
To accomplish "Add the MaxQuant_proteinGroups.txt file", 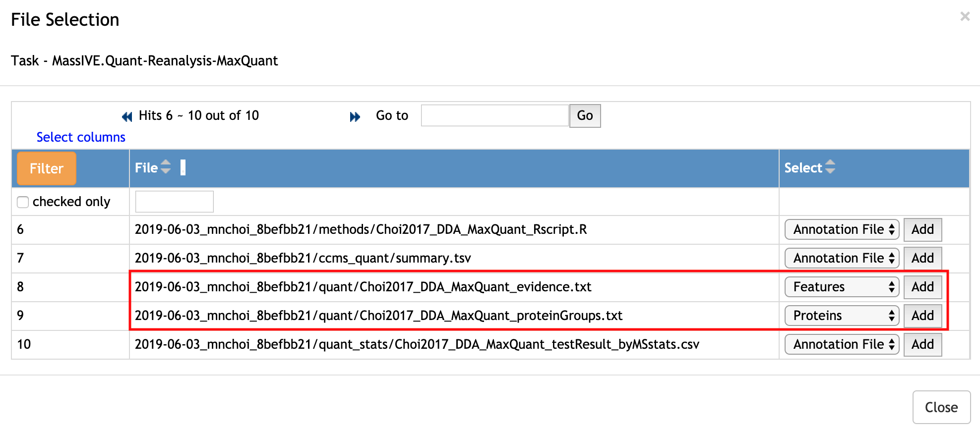I will (x=922, y=316).
